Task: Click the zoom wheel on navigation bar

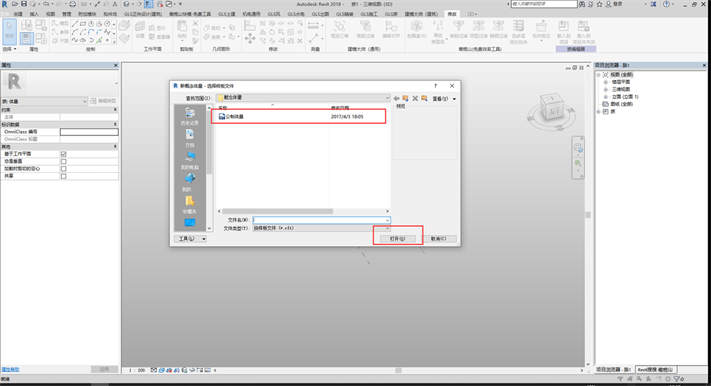Action: tap(578, 148)
